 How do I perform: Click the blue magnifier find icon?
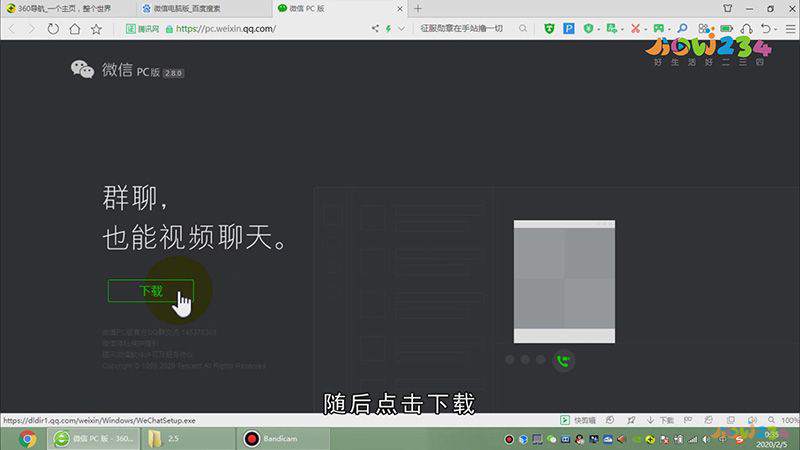pyautogui.click(x=682, y=29)
